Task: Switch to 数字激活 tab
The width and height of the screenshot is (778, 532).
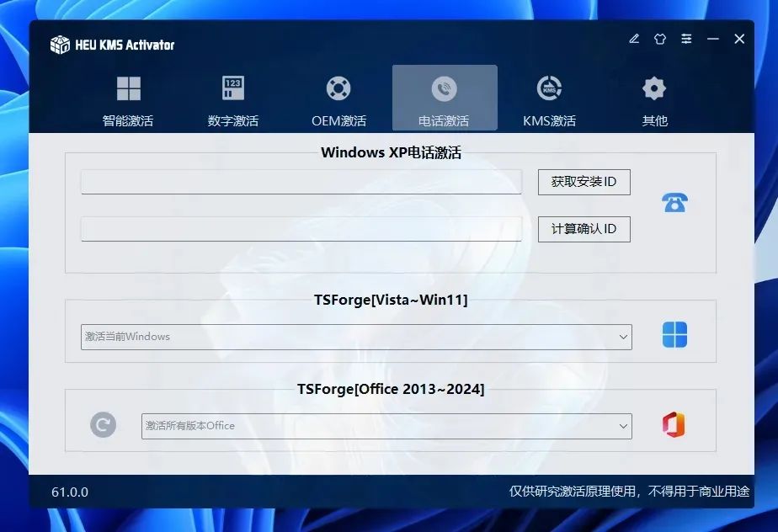Action: point(232,99)
